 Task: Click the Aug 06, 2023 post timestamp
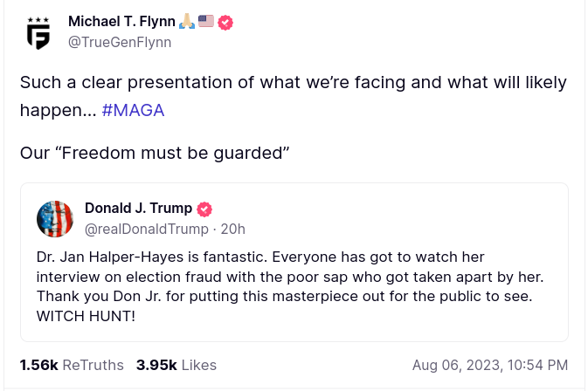489,365
